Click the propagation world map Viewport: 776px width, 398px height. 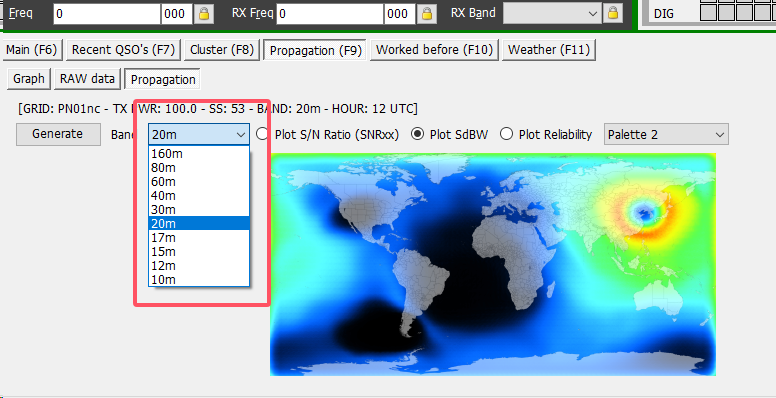[493, 264]
